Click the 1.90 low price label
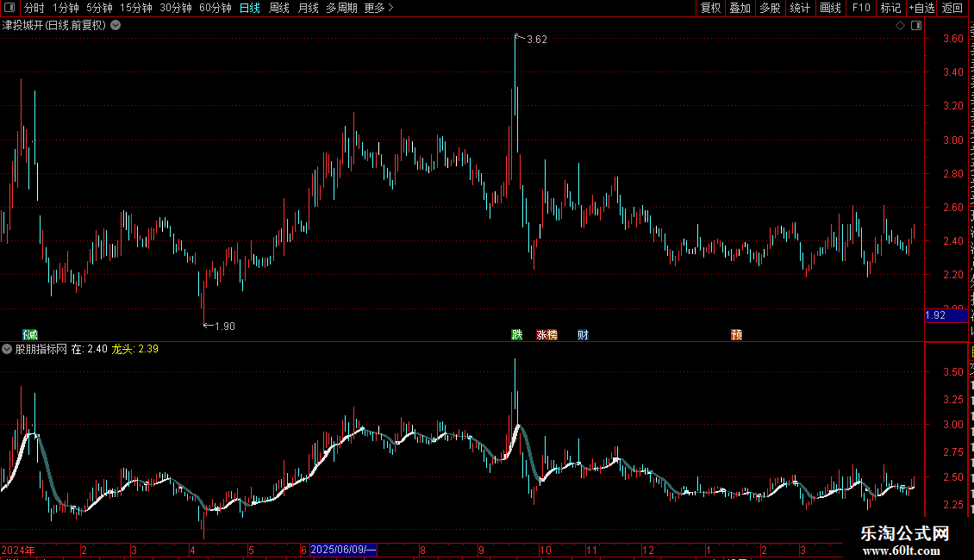The height and width of the screenshot is (560, 974). [x=224, y=326]
